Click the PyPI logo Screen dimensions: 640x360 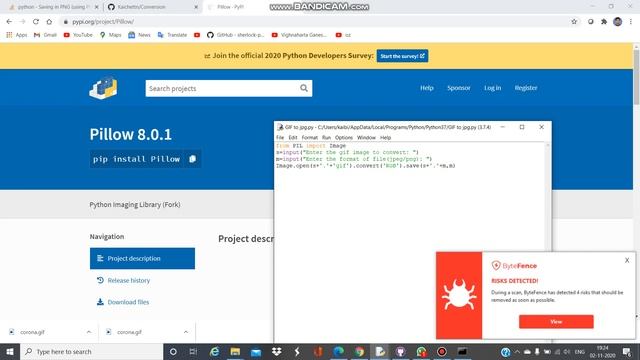[103, 87]
